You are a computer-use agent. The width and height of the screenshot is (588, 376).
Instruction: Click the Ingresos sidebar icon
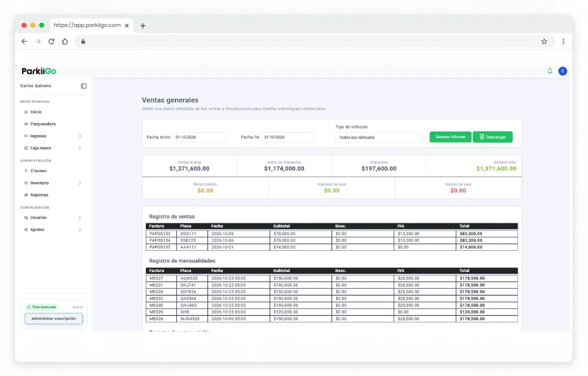pos(26,136)
